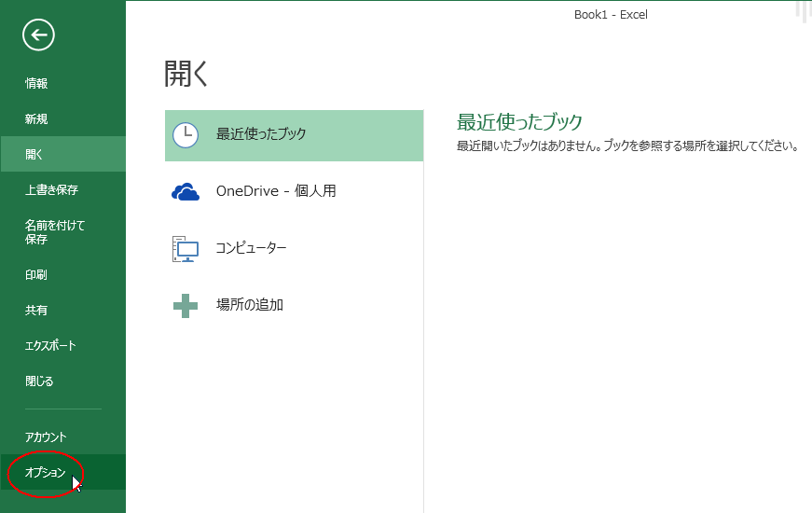Screen dimensions: 812x513
Task: Open the 共有 menu item
Action: (63, 310)
